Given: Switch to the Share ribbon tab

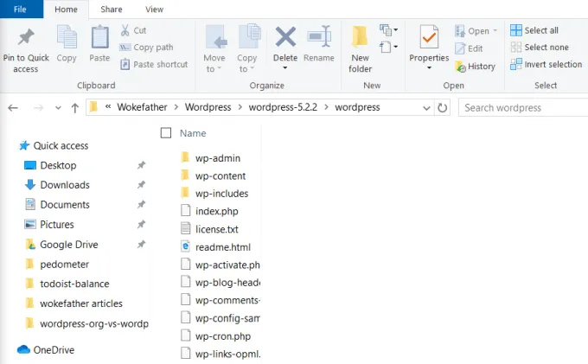Looking at the screenshot, I should [111, 10].
